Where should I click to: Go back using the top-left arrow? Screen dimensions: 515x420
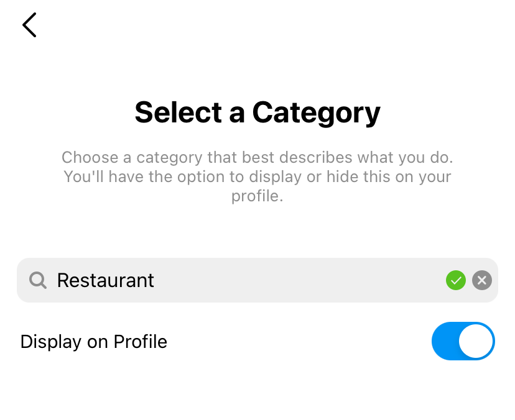(x=29, y=25)
